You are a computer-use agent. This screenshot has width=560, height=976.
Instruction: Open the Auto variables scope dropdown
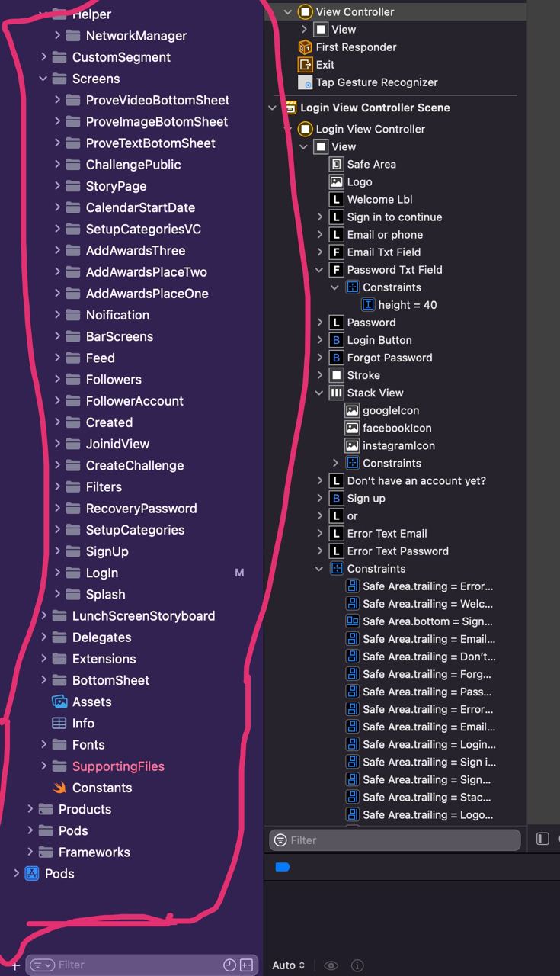289,965
